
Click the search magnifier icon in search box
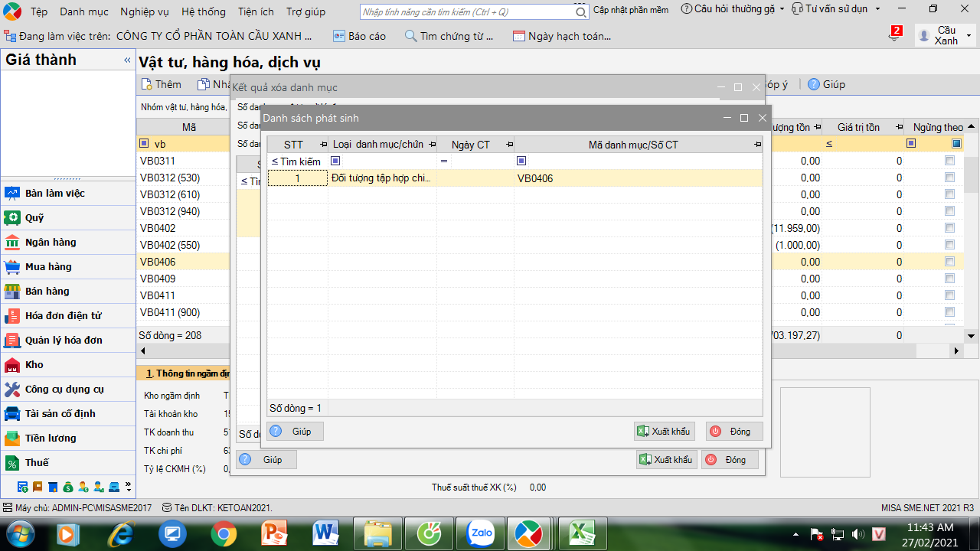coord(581,12)
